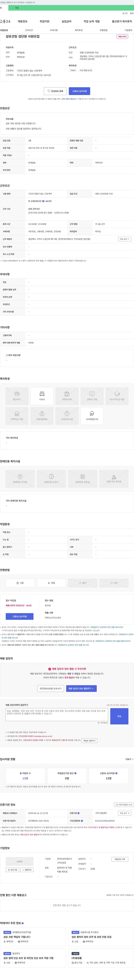Select the 통근버스 benefit icon
This screenshot has height=980, width=134.
tap(17, 396)
